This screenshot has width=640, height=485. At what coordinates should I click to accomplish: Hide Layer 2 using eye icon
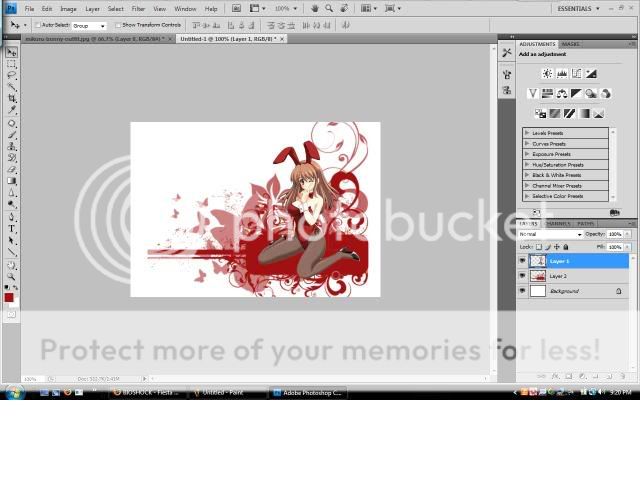pyautogui.click(x=522, y=276)
